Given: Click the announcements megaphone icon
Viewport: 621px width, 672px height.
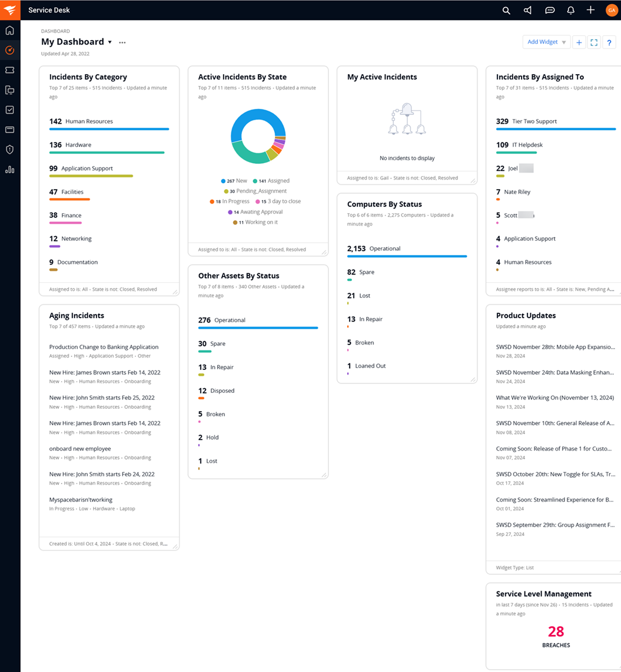Looking at the screenshot, I should 527,10.
